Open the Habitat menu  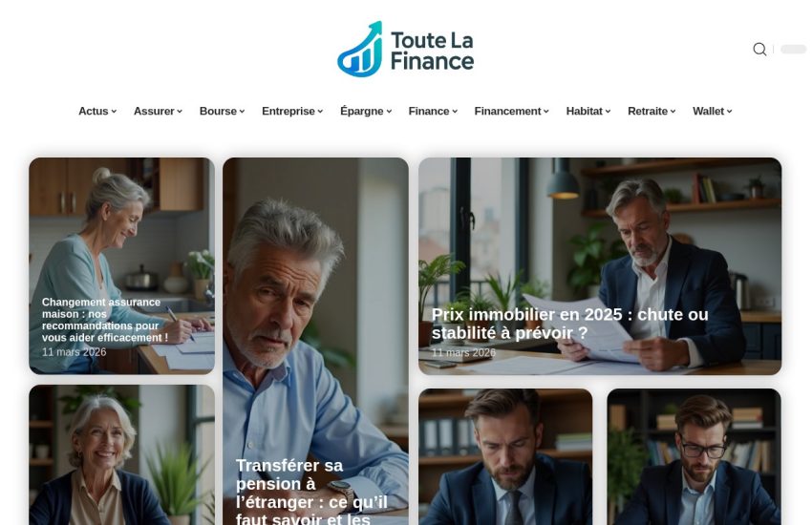pos(588,112)
